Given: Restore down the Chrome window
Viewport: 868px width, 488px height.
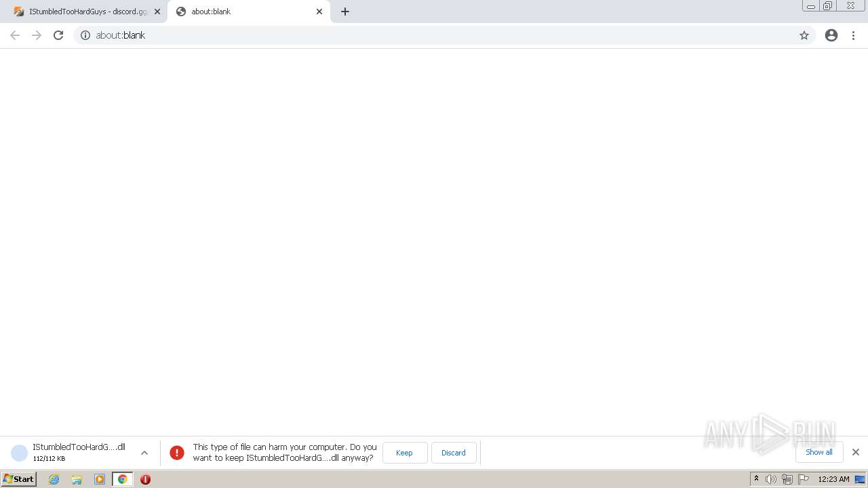Looking at the screenshot, I should pyautogui.click(x=828, y=6).
